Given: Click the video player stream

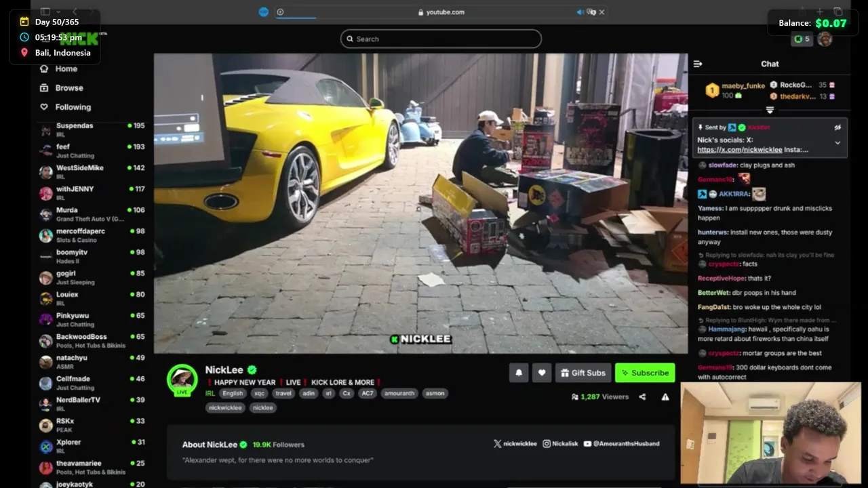Looking at the screenshot, I should (420, 203).
